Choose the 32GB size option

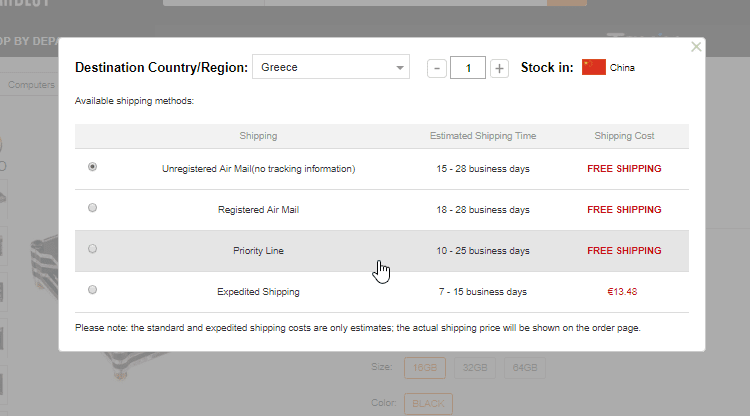tap(474, 367)
